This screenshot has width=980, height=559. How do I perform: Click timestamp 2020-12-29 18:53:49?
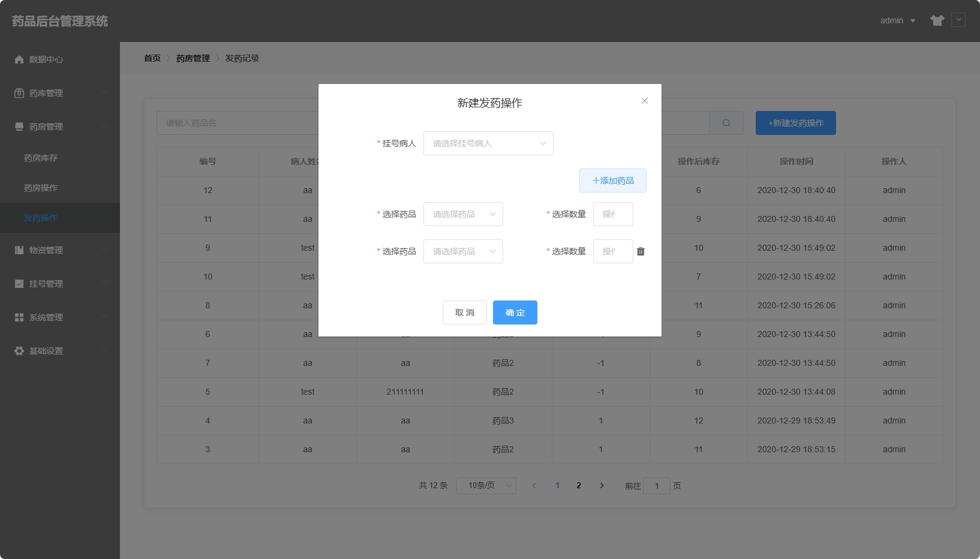point(796,420)
